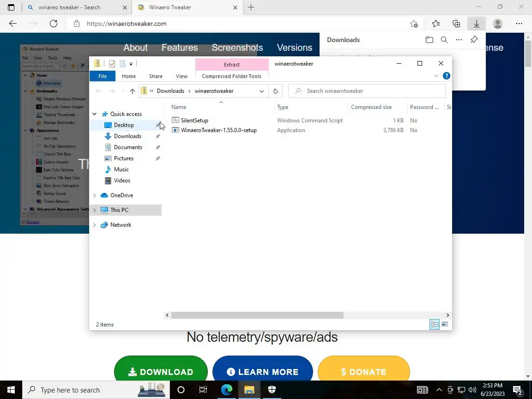Image resolution: width=532 pixels, height=399 pixels.
Task: Open Screenshots link on Winaero site
Action: [237, 48]
